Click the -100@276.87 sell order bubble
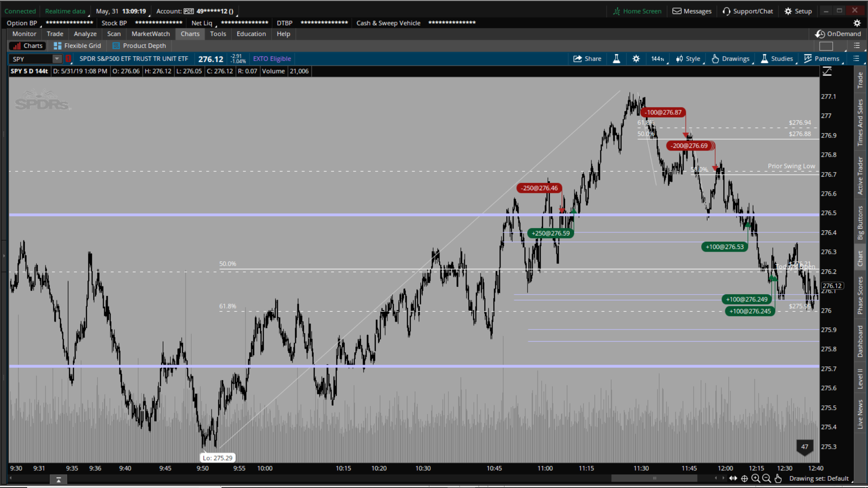Screen dimensions: 868x488 pos(663,113)
